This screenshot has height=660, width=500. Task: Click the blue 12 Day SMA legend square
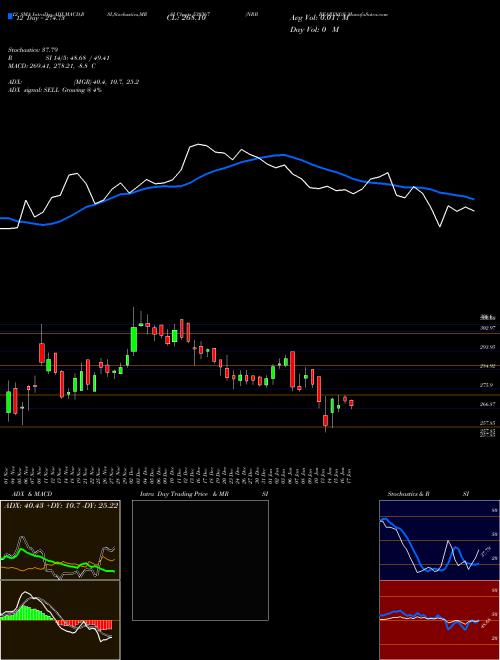tap(10, 16)
